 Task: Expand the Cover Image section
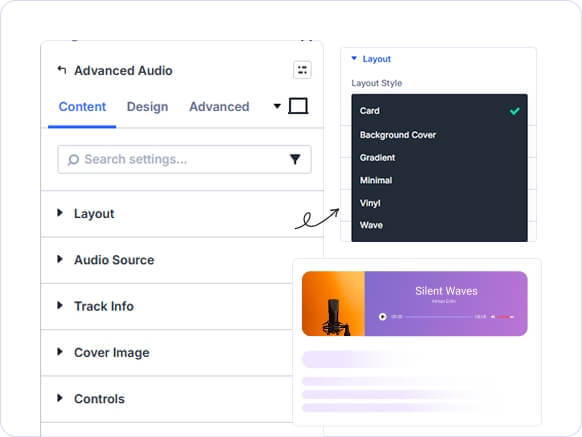[167, 352]
